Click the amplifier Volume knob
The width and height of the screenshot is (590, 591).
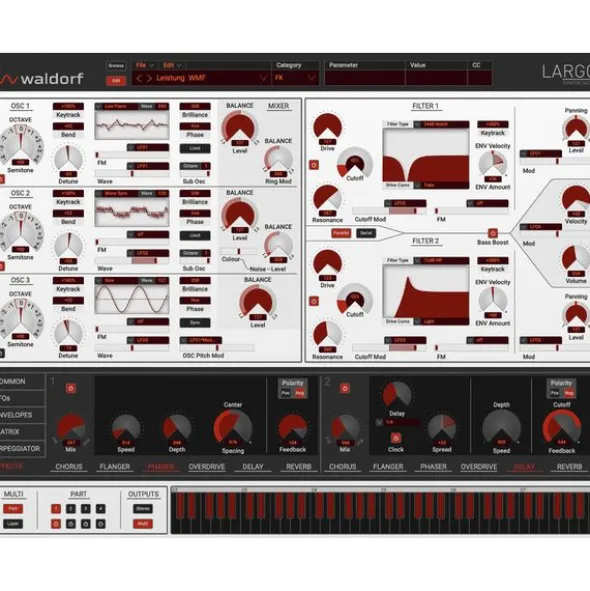click(x=576, y=260)
